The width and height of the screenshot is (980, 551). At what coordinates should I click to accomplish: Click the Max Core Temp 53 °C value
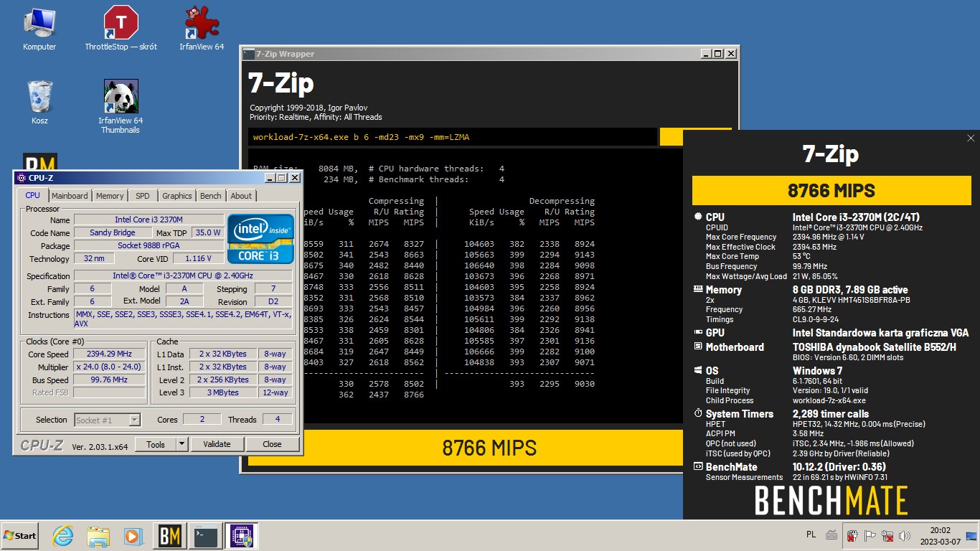coord(801,256)
